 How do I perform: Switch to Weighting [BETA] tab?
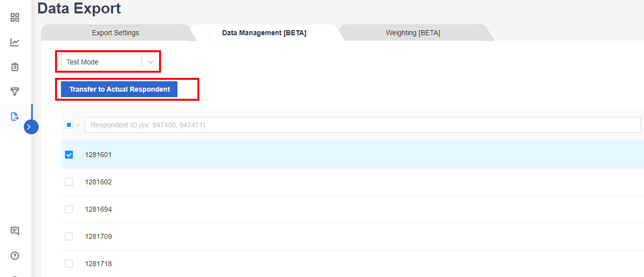point(413,33)
